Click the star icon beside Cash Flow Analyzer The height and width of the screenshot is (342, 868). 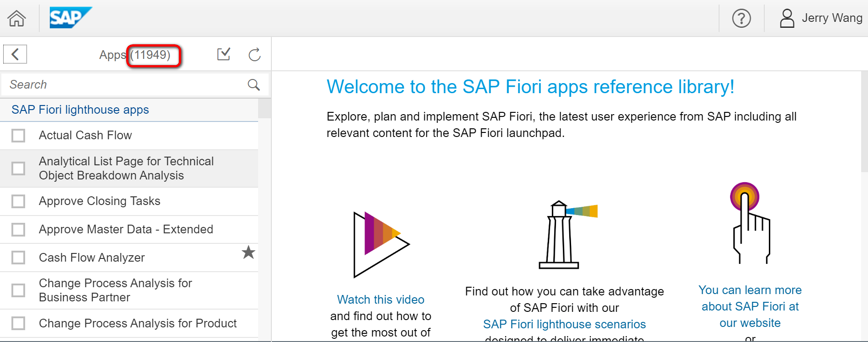point(249,252)
